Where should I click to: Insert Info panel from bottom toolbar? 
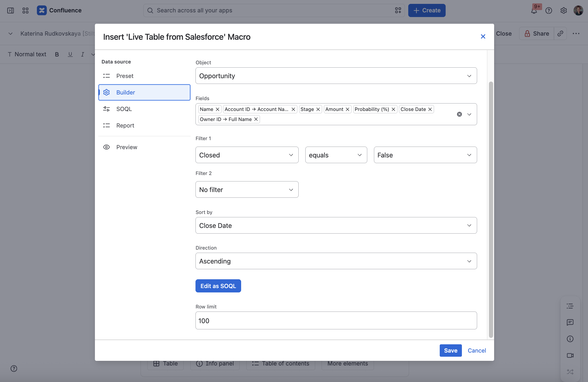[215, 363]
